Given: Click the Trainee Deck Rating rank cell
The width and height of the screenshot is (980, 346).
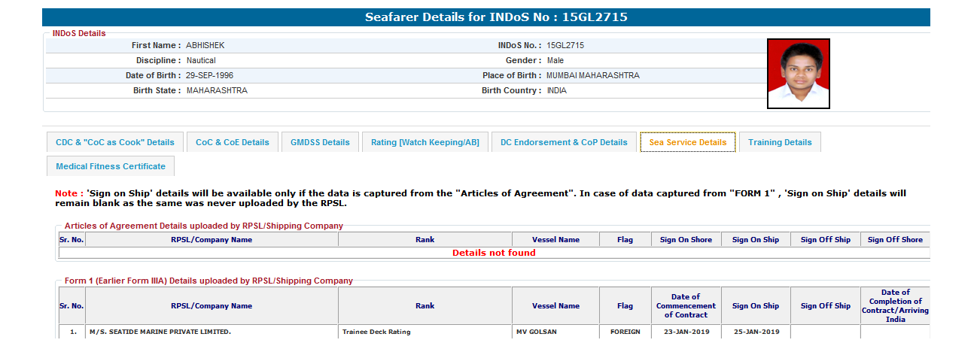Looking at the screenshot, I should (376, 332).
